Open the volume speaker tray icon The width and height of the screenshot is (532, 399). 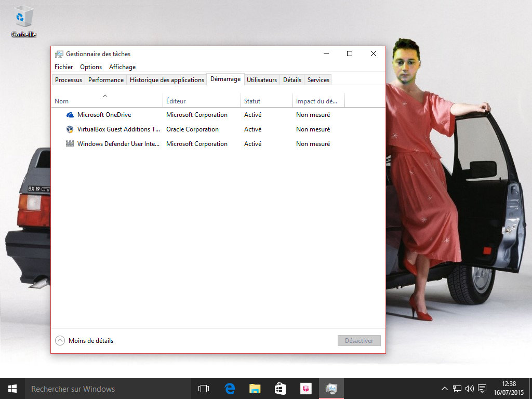pyautogui.click(x=470, y=389)
